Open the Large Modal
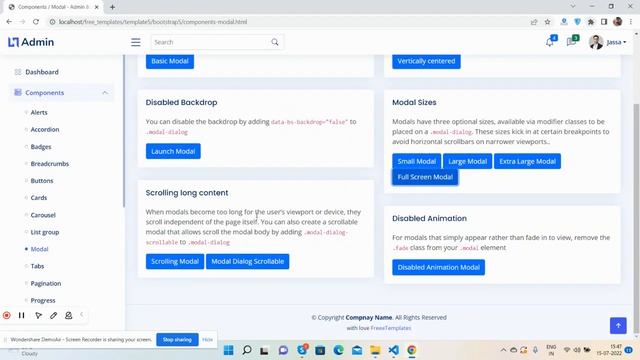The image size is (640, 360). coord(467,161)
